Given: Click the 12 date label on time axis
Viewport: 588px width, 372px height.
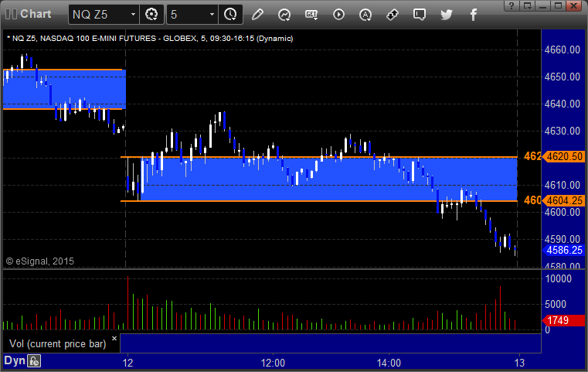Looking at the screenshot, I should coord(127,363).
